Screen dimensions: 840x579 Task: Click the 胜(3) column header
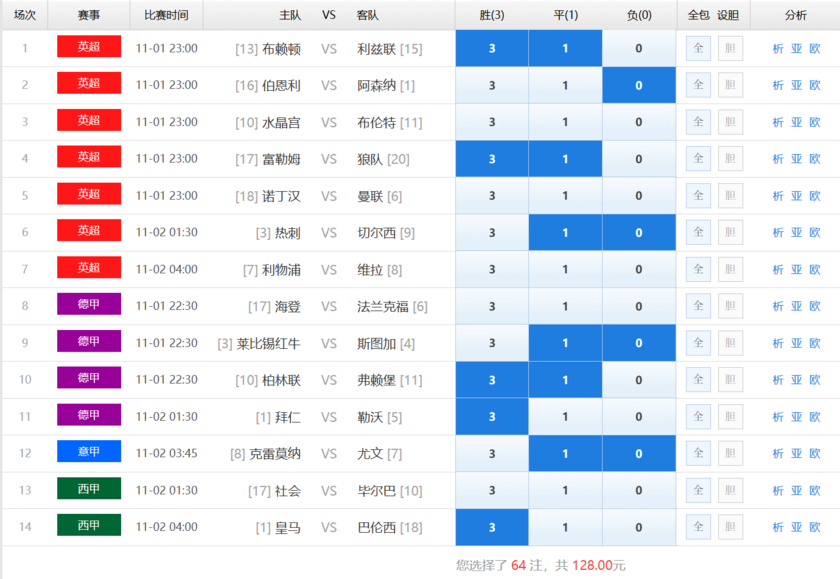491,14
